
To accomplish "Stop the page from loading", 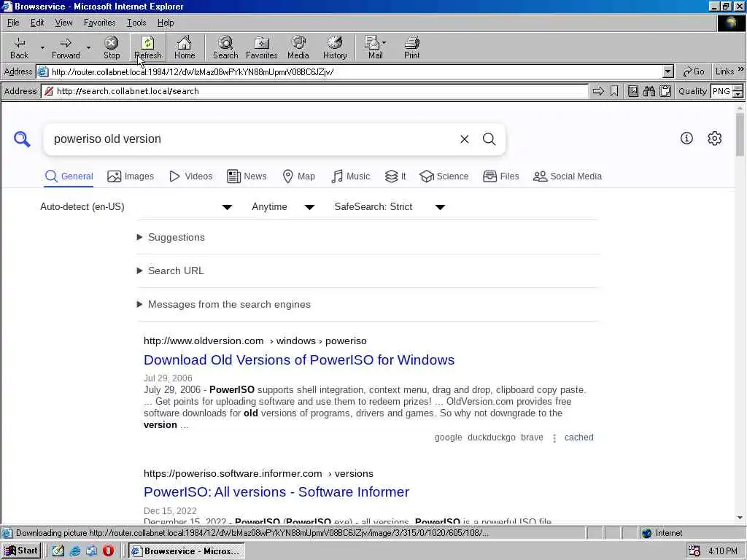I will tap(112, 47).
